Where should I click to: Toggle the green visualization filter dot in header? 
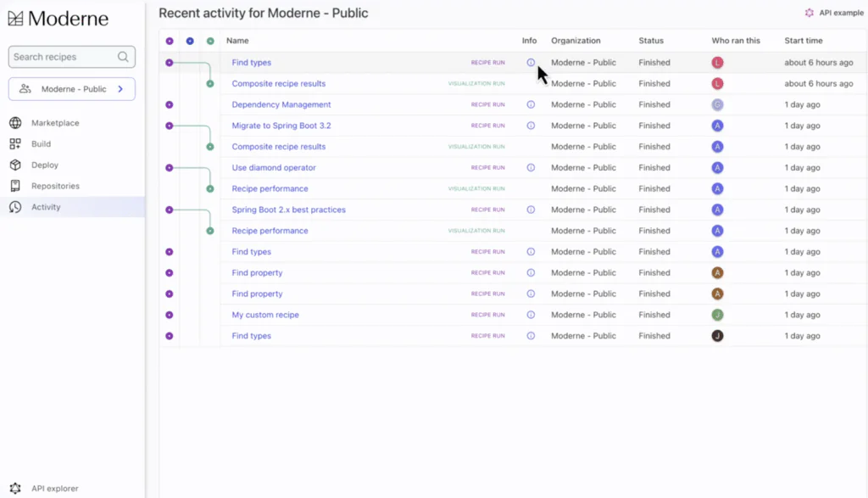point(210,41)
